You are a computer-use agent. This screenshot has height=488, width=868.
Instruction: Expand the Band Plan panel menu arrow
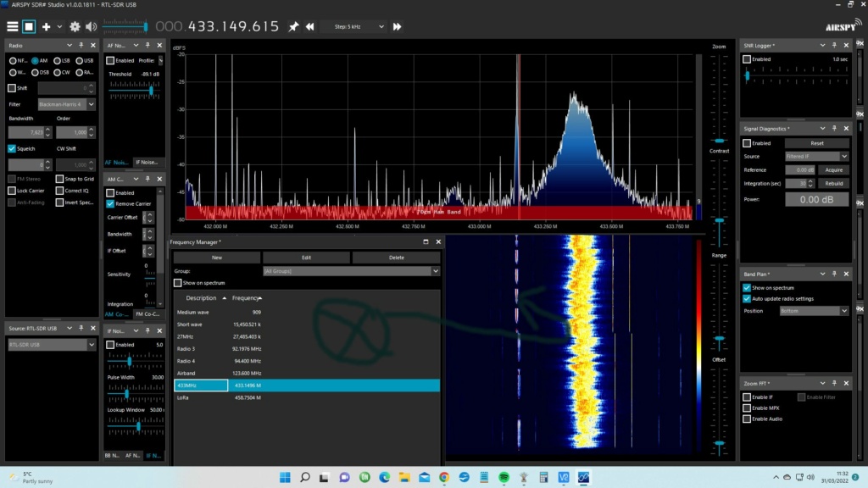tap(822, 274)
